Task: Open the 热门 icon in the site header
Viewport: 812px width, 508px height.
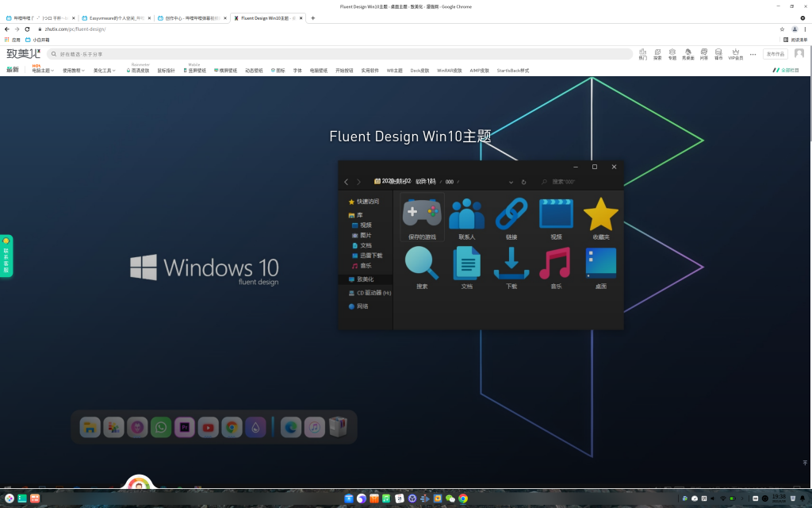Action: (x=642, y=54)
